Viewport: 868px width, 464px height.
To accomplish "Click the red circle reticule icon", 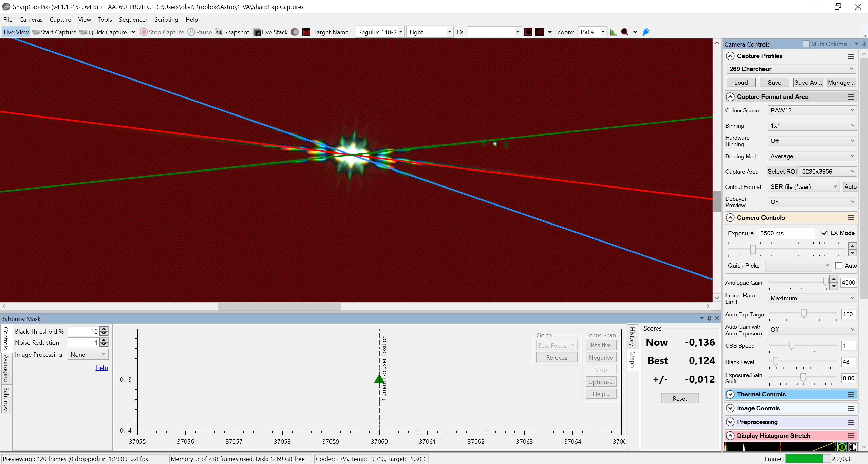I will 528,32.
